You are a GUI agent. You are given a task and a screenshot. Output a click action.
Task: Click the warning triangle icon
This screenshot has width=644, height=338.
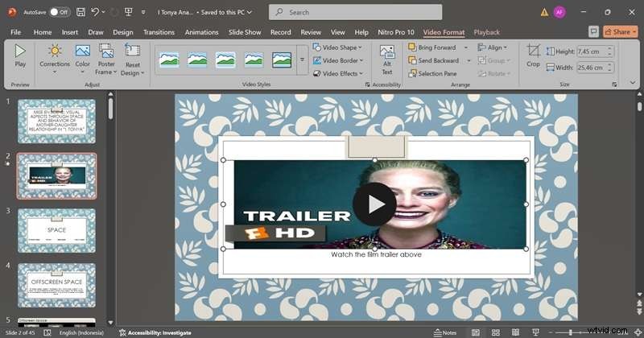[544, 12]
